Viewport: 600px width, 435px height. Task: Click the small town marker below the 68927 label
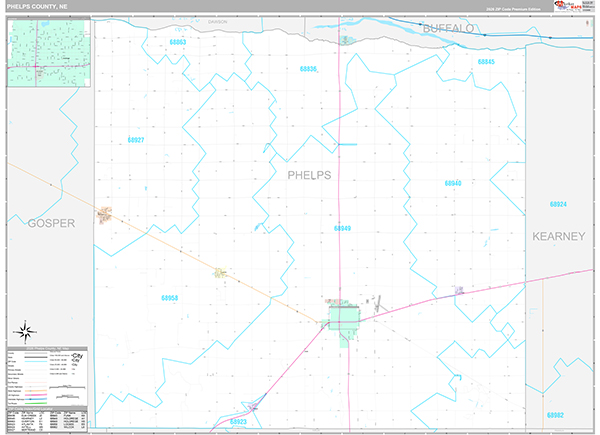tap(105, 212)
